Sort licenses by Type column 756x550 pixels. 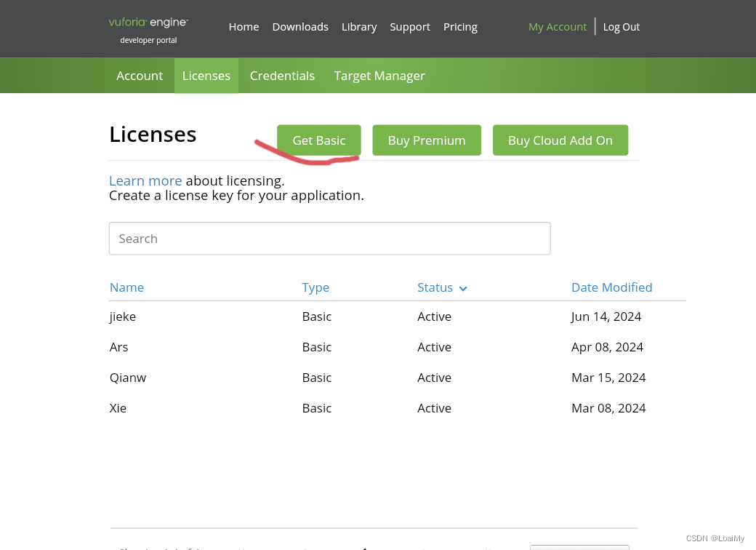coord(315,287)
